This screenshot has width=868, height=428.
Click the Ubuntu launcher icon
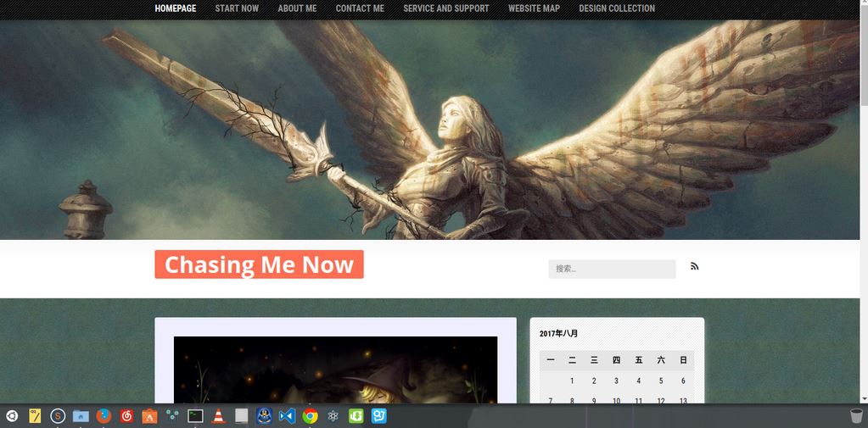point(11,415)
